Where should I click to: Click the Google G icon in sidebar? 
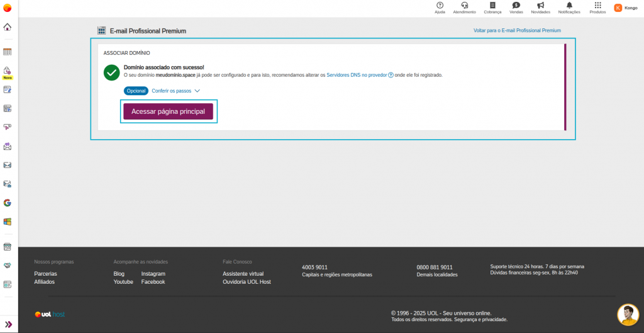[8, 203]
